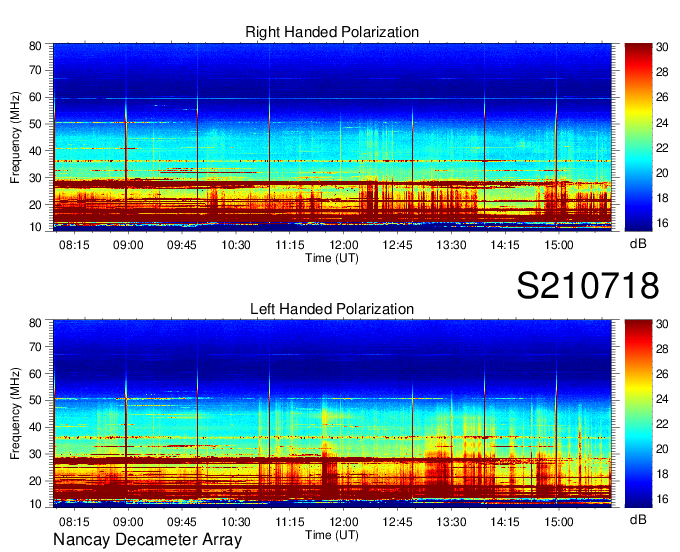This screenshot has width=680, height=552.
Task: Click "Frequency (MHz)" beside the Left Handed plot
Action: click(x=16, y=414)
